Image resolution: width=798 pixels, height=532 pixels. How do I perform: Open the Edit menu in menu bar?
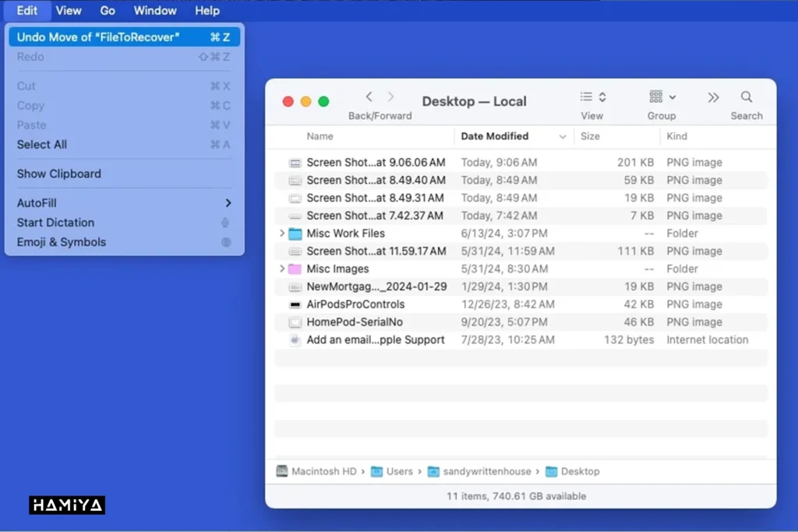26,10
